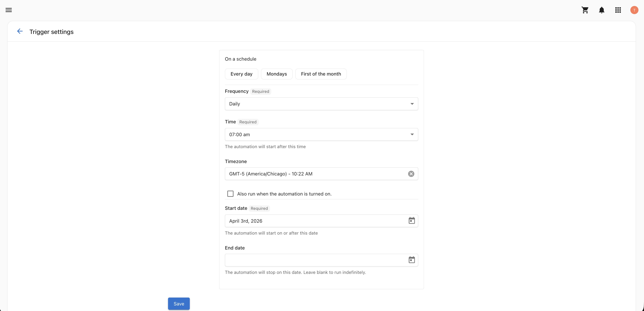Click The automation will start after this time
Image resolution: width=644 pixels, height=311 pixels.
[x=265, y=147]
